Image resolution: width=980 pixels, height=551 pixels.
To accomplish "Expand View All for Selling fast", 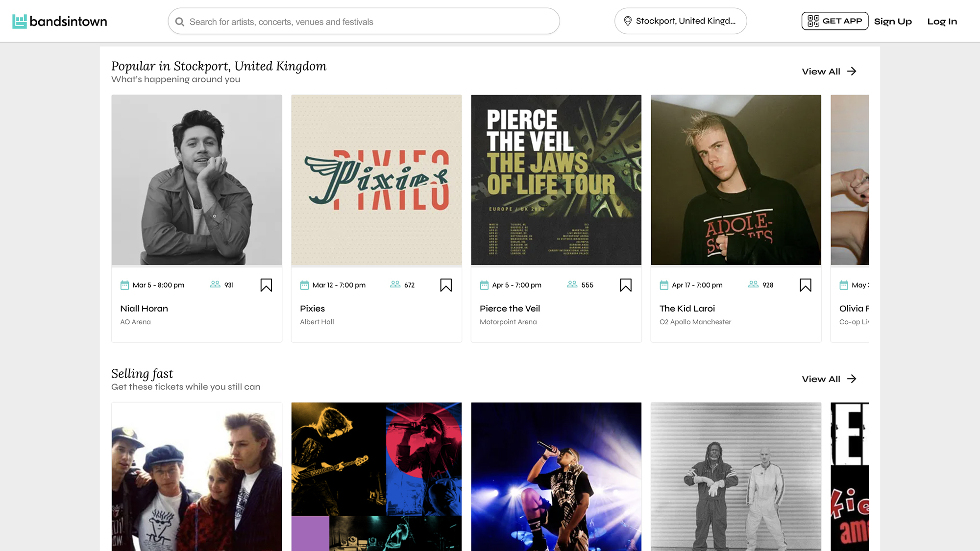I will [829, 379].
